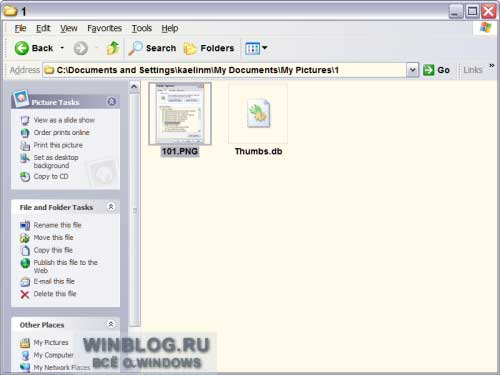Viewport: 500px width, 375px height.
Task: Click the green Back arrow icon
Action: pyautogui.click(x=22, y=48)
